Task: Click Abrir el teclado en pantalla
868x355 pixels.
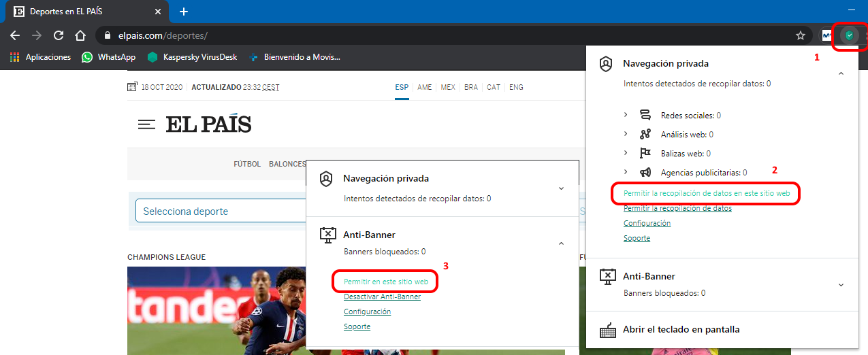Action: (x=681, y=329)
